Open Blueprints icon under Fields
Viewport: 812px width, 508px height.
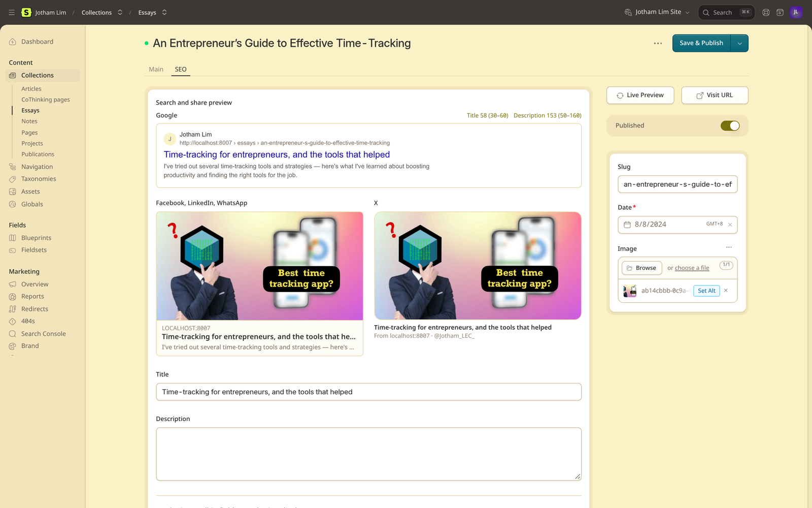click(x=13, y=238)
